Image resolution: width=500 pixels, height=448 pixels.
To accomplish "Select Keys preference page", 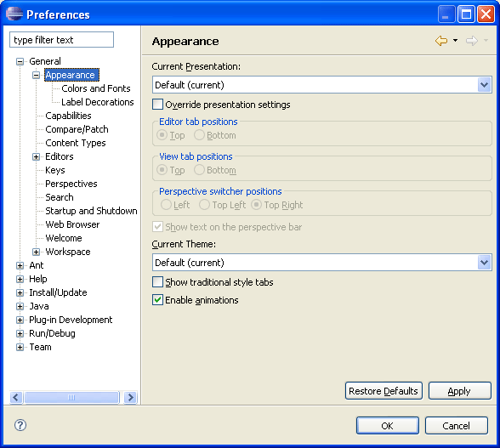I will point(55,170).
